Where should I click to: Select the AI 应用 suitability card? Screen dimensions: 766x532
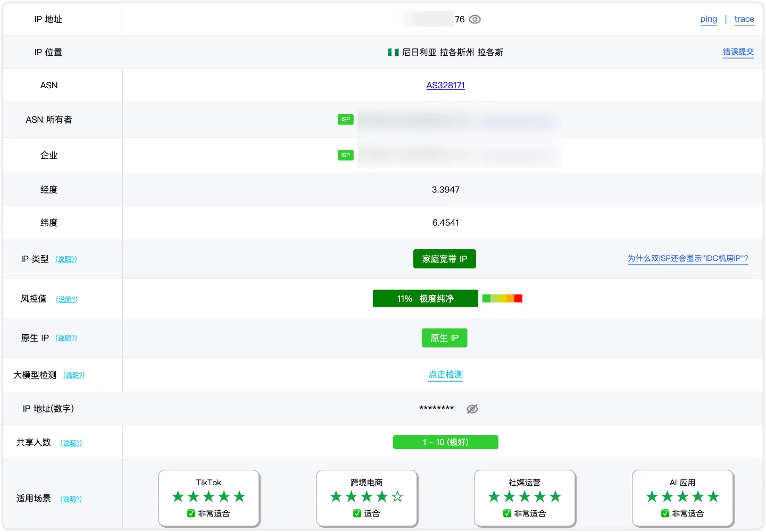click(682, 498)
